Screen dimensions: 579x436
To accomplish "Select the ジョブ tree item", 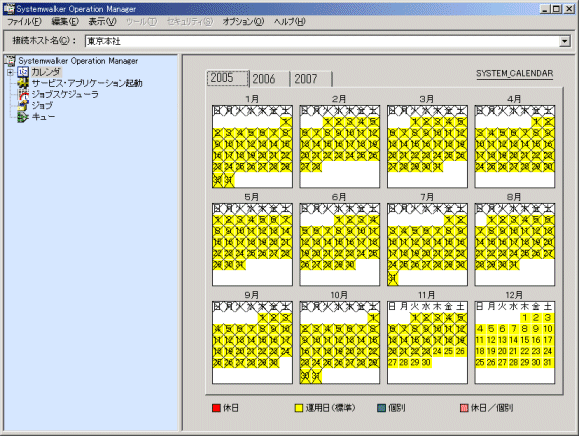I will click(42, 106).
